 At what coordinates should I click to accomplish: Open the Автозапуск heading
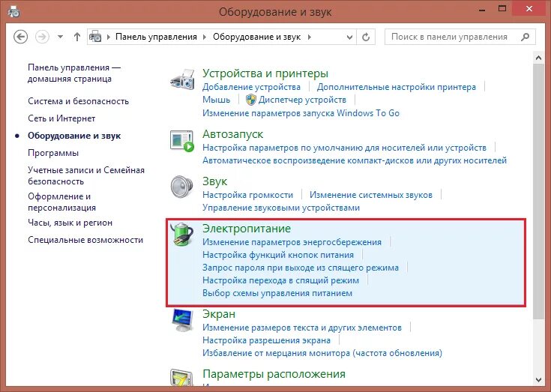[233, 134]
